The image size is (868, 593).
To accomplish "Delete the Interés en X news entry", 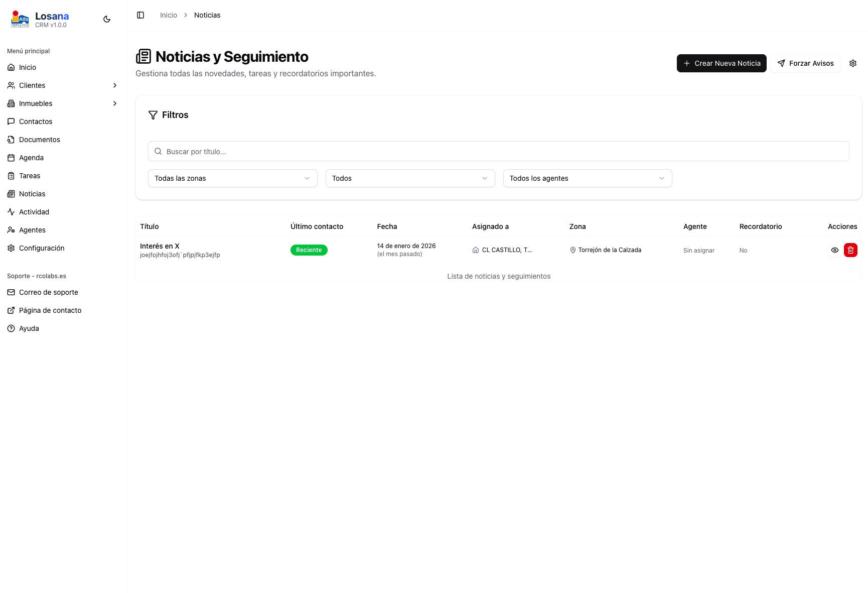I will [850, 250].
